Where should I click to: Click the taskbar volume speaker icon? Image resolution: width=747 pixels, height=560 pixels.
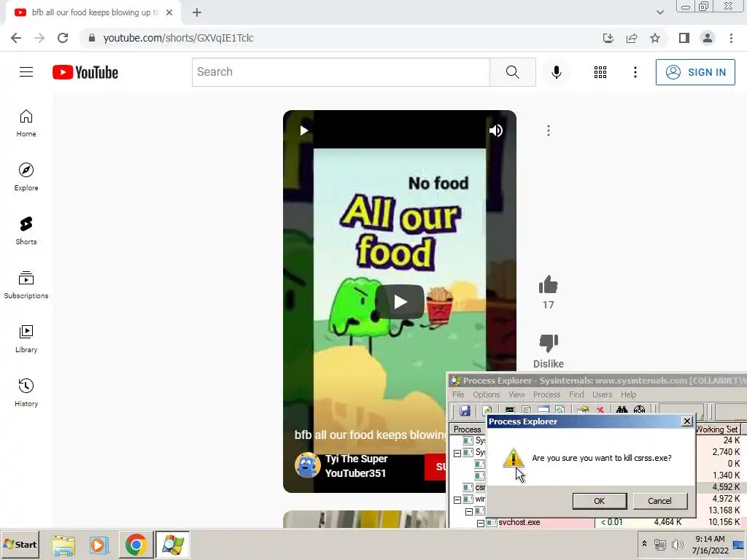point(677,544)
